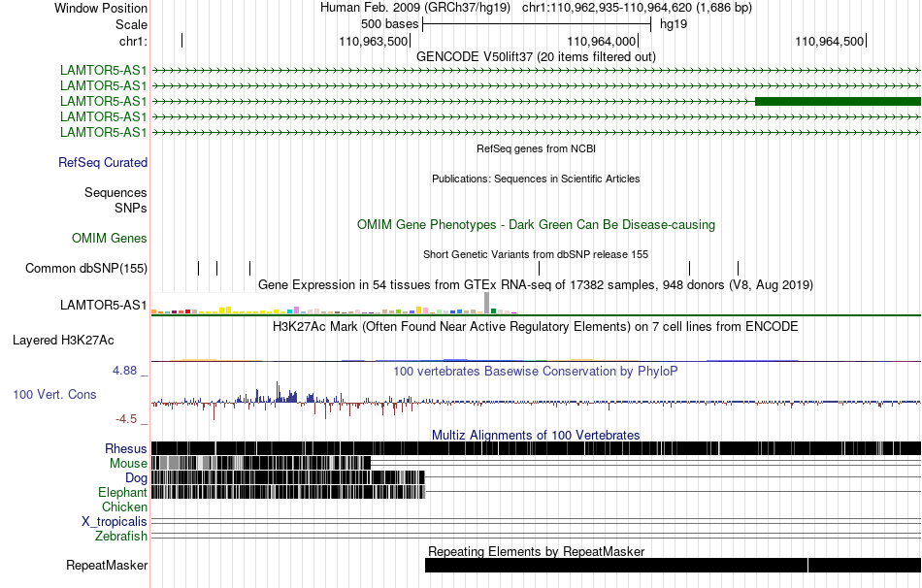Image resolution: width=922 pixels, height=588 pixels.
Task: Select the rightmost dbSNP variant tick
Action: point(738,268)
